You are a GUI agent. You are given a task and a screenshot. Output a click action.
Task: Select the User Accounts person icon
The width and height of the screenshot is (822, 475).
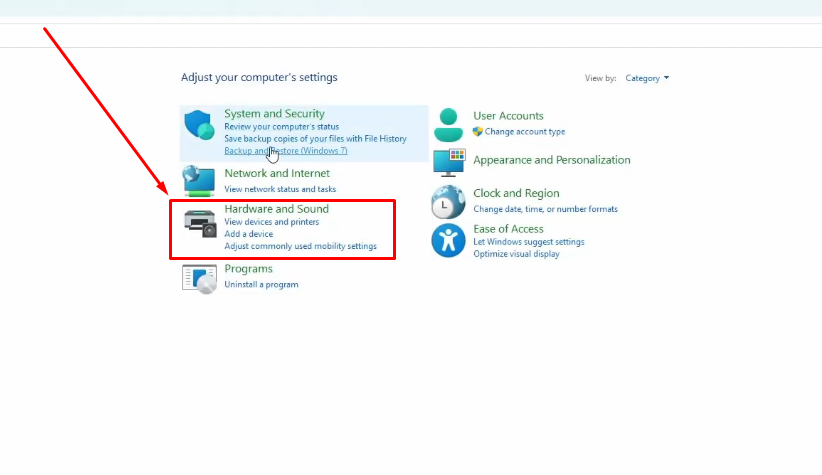448,125
